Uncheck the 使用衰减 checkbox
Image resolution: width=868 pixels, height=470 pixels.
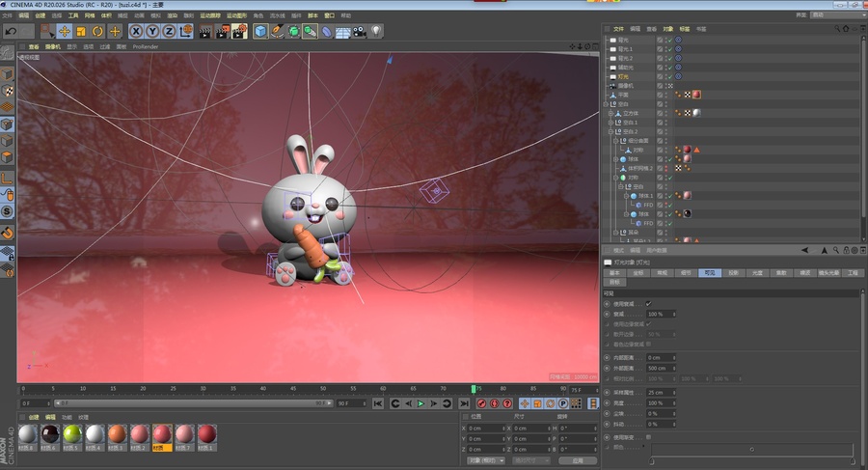(x=648, y=304)
